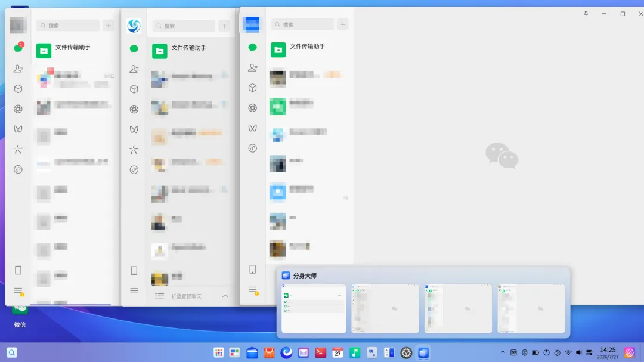Viewport: 644px width, 362px height.
Task: Click the 分身大师 icon in the taskbar
Action: pos(423,352)
